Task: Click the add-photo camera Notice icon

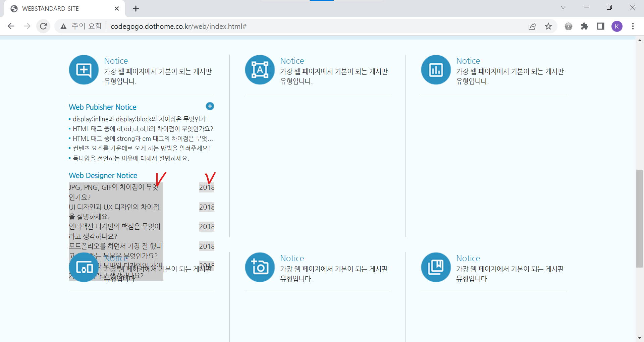Action: (x=260, y=267)
